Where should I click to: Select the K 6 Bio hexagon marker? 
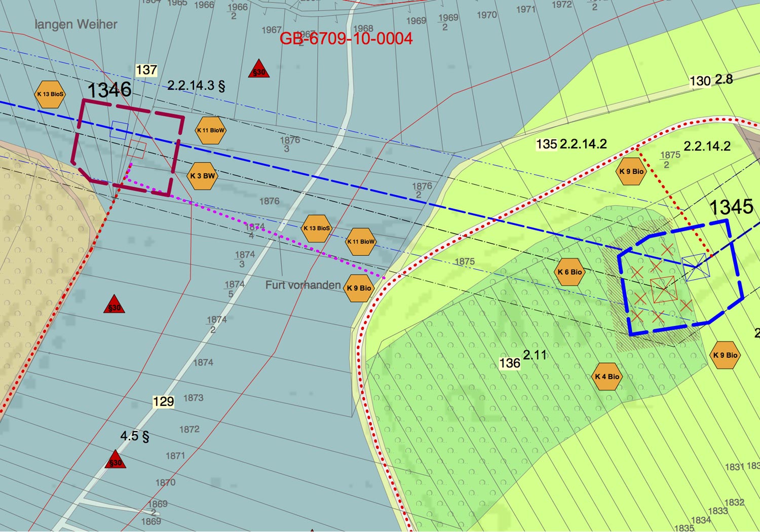[x=570, y=272]
